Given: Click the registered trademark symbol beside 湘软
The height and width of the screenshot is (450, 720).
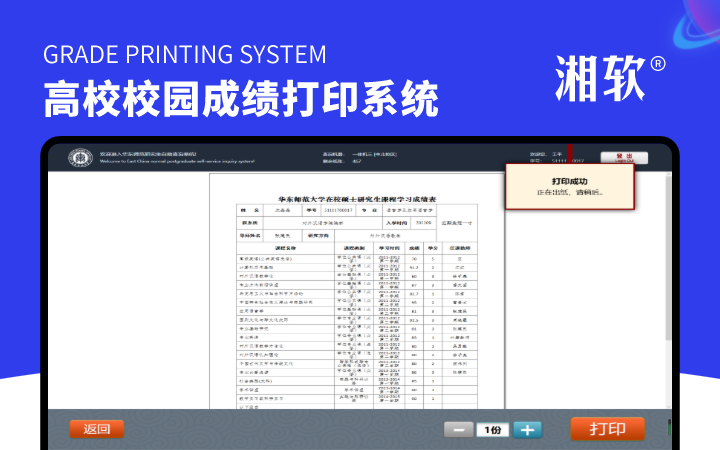Looking at the screenshot, I should (x=658, y=64).
